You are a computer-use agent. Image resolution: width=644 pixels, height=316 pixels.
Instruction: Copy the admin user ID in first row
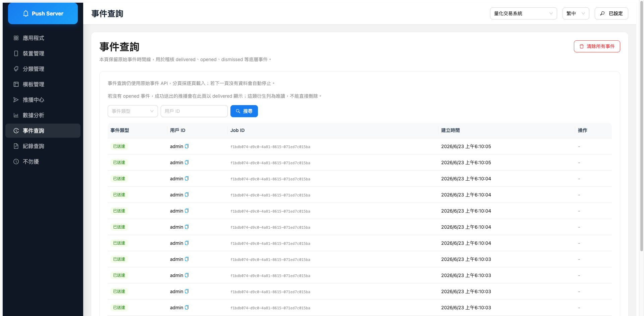pos(187,146)
